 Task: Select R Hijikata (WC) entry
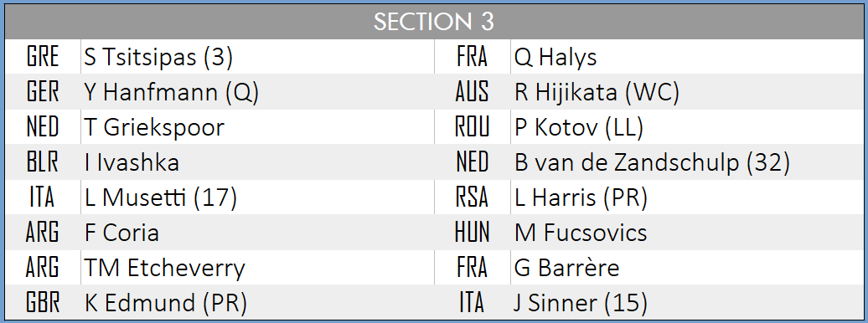pyautogui.click(x=597, y=92)
